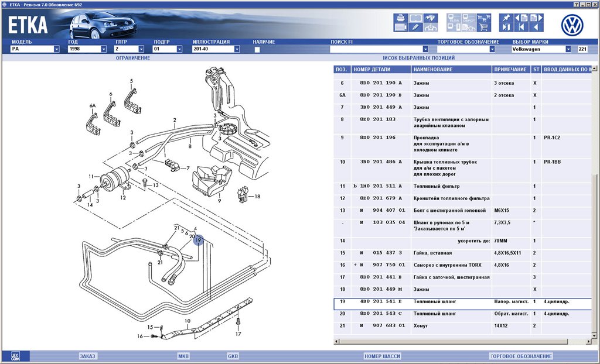The image size is (600, 364).
Task: Click parts list horizontal scrollbar right arrow
Action: pyautogui.click(x=588, y=341)
